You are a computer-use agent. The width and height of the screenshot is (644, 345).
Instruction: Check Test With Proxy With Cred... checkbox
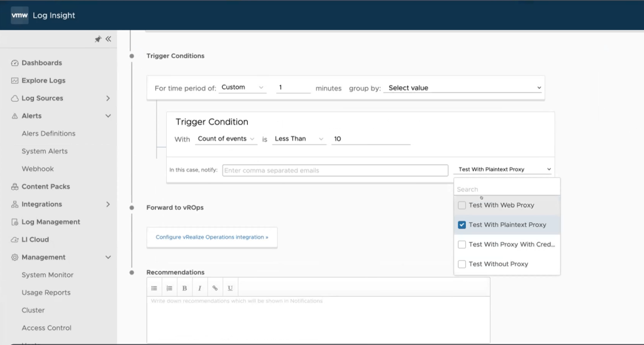pyautogui.click(x=462, y=244)
